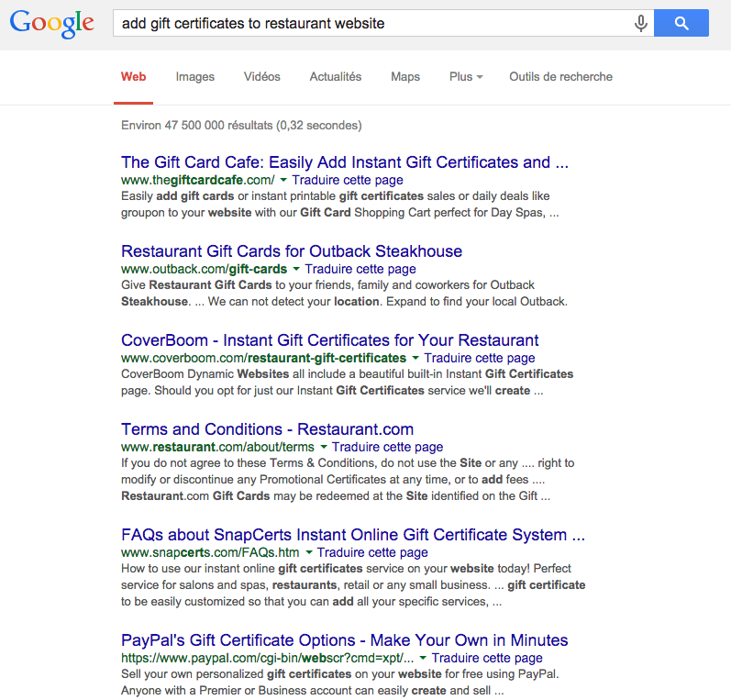
Task: Click Traduire cette page for snapcerts.com
Action: pos(372,552)
